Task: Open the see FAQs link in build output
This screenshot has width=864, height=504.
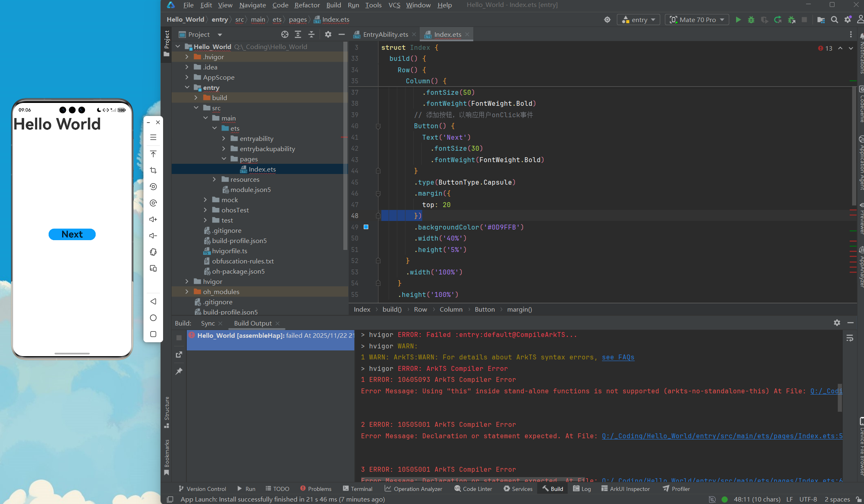Action: (x=618, y=357)
